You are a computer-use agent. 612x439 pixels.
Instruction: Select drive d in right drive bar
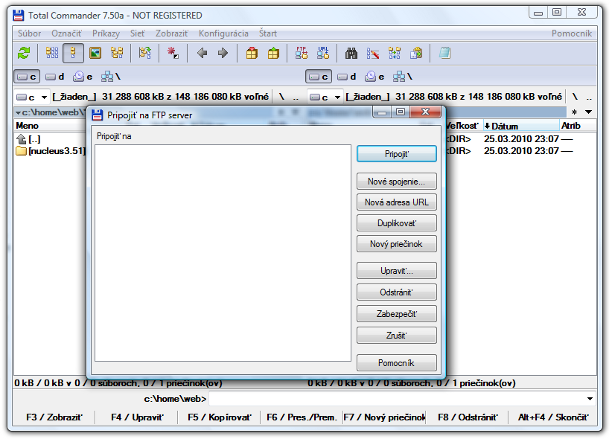(x=347, y=77)
